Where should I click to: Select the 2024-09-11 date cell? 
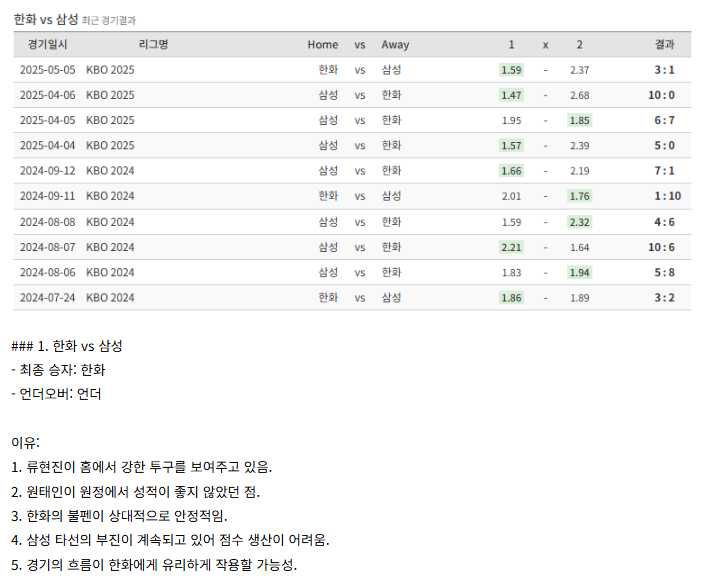point(47,196)
